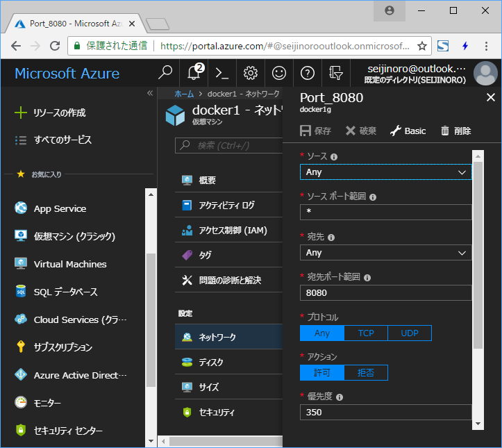Screen dimensions: 502x448
Task: Click the ソース ポート範囲 input field
Action: point(385,212)
